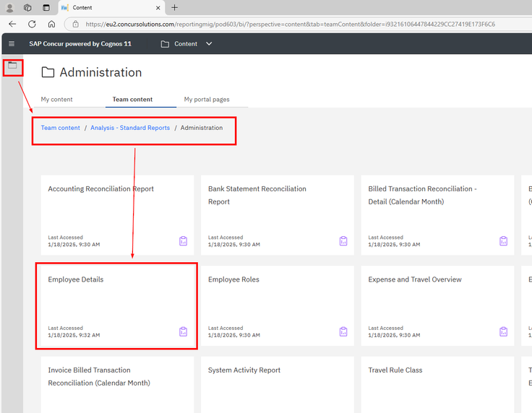Click report icon on Accounting Reconciliation card
The height and width of the screenshot is (413, 532).
pyautogui.click(x=183, y=241)
